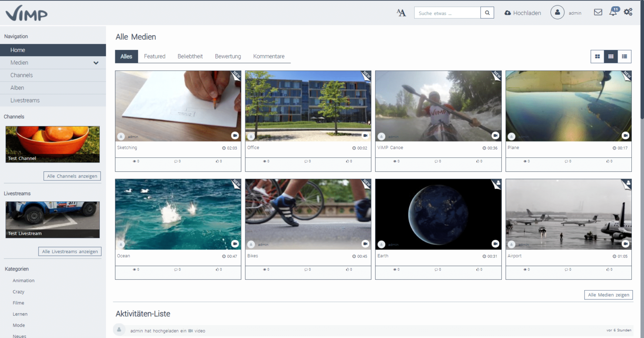The image size is (644, 338).
Task: Switch to the large tile view
Action: (x=597, y=56)
